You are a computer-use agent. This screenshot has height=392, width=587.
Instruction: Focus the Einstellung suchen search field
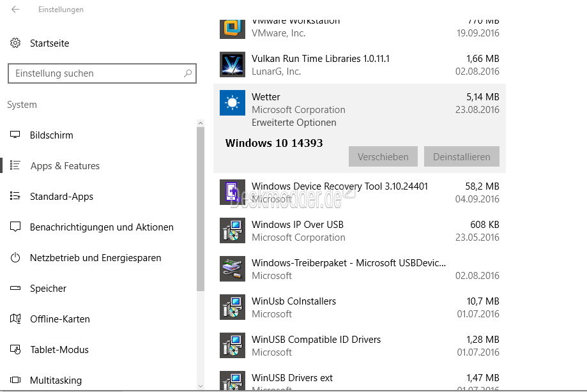coord(102,73)
